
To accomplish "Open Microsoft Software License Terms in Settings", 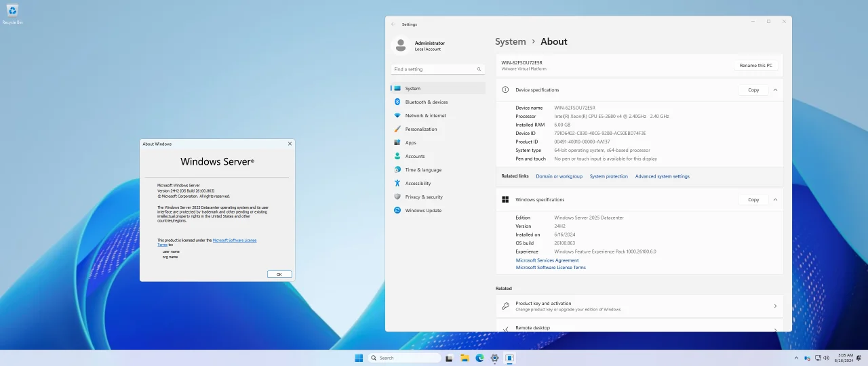I will [x=551, y=268].
